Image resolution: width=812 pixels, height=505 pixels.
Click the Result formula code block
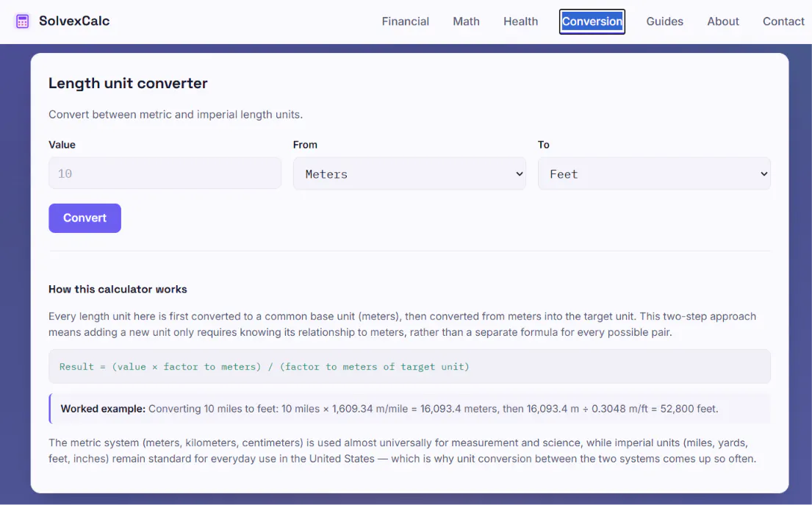(409, 367)
